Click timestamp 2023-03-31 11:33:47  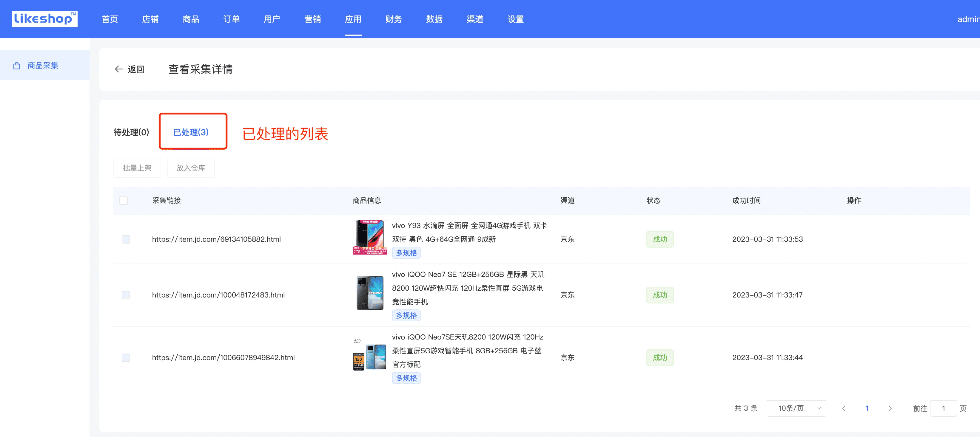click(767, 295)
